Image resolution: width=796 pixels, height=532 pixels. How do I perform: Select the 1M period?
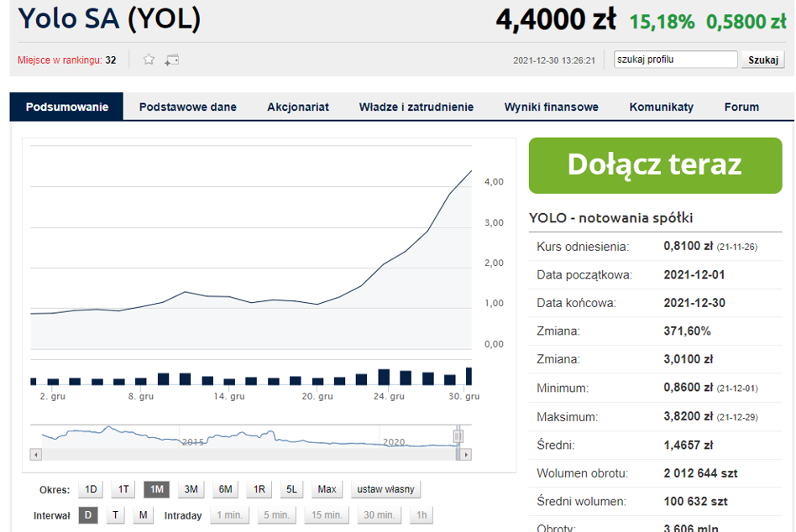(157, 489)
